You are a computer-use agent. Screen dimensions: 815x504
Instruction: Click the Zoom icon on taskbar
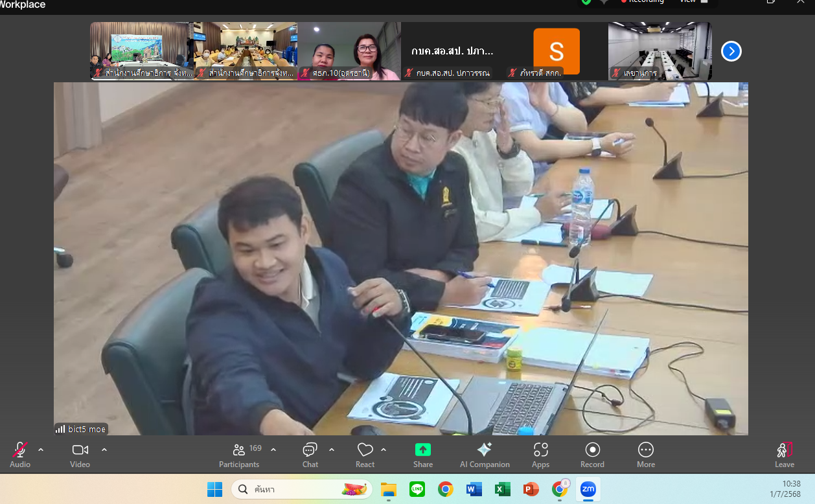point(588,489)
